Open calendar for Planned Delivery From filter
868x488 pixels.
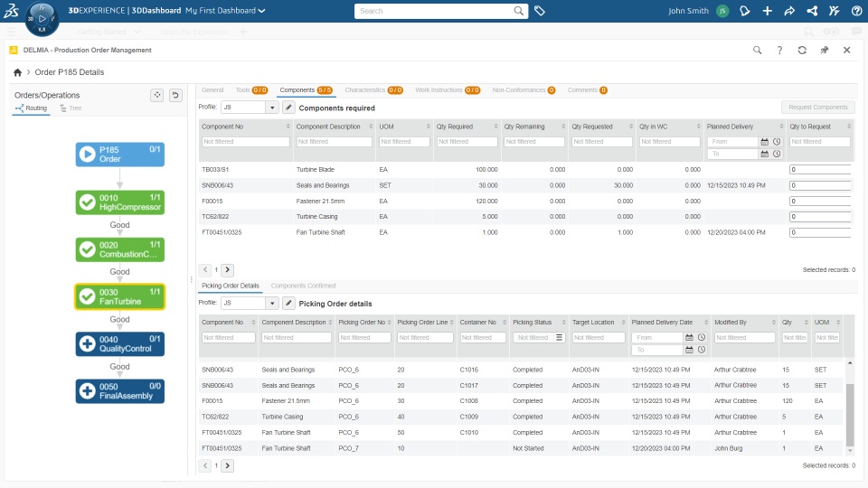tap(765, 142)
